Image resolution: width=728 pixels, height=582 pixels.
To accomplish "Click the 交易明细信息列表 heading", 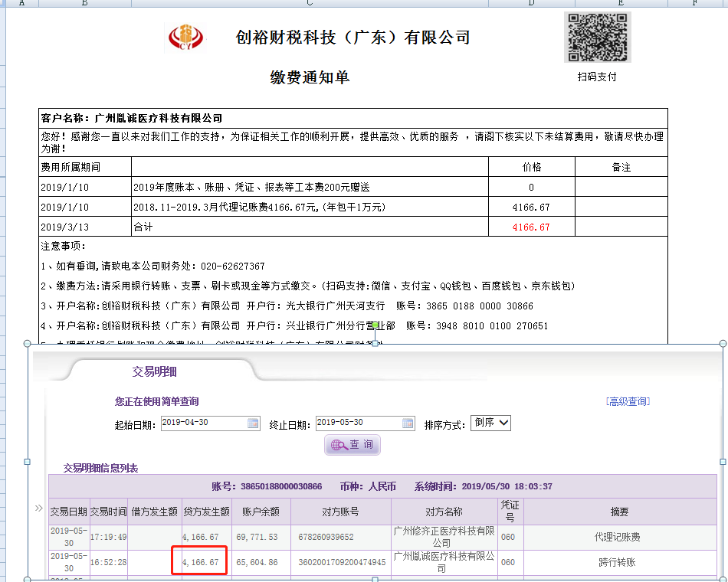I will coord(100,468).
